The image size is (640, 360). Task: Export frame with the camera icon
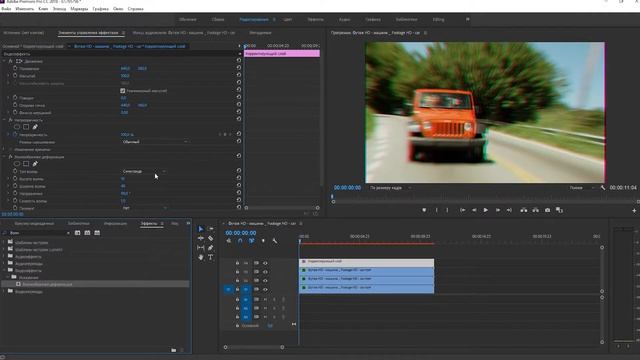coord(547,210)
